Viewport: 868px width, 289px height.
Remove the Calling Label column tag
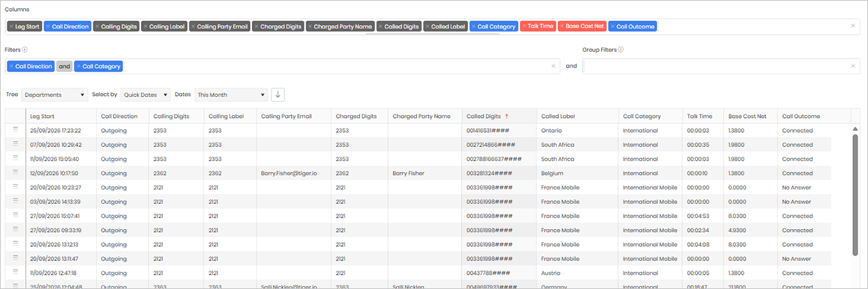pyautogui.click(x=146, y=27)
